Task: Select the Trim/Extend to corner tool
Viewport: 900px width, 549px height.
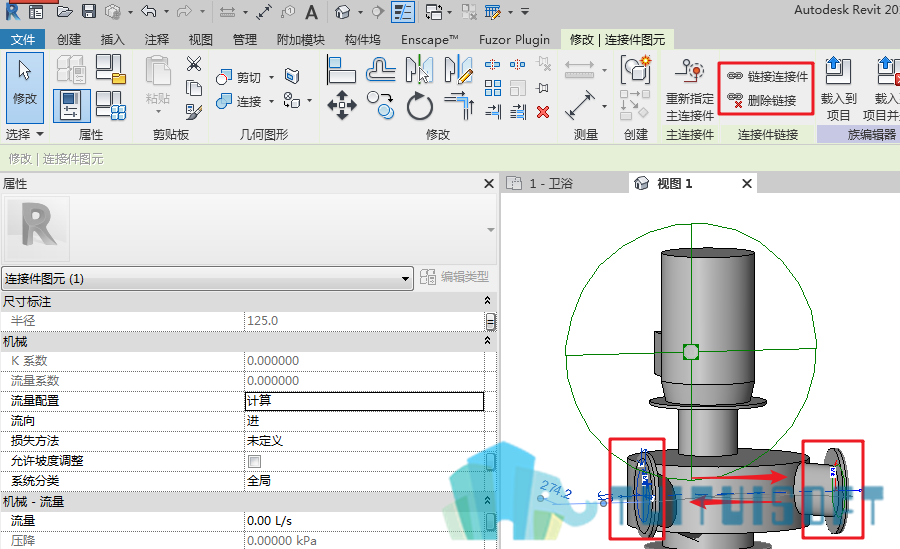Action: coord(459,105)
